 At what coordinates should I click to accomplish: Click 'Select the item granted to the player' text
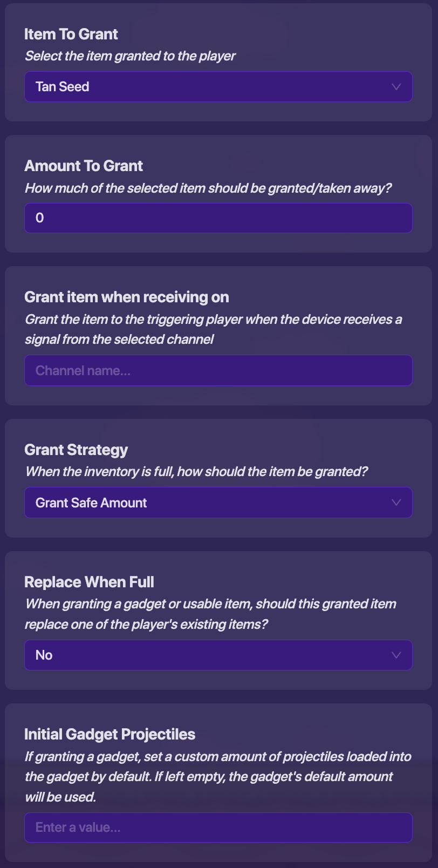point(130,56)
